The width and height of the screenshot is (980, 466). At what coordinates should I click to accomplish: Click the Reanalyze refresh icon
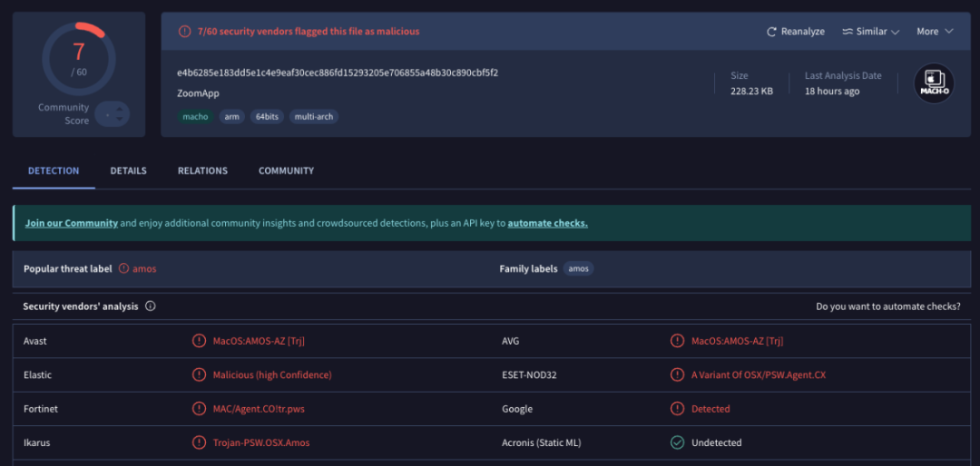[x=771, y=32]
